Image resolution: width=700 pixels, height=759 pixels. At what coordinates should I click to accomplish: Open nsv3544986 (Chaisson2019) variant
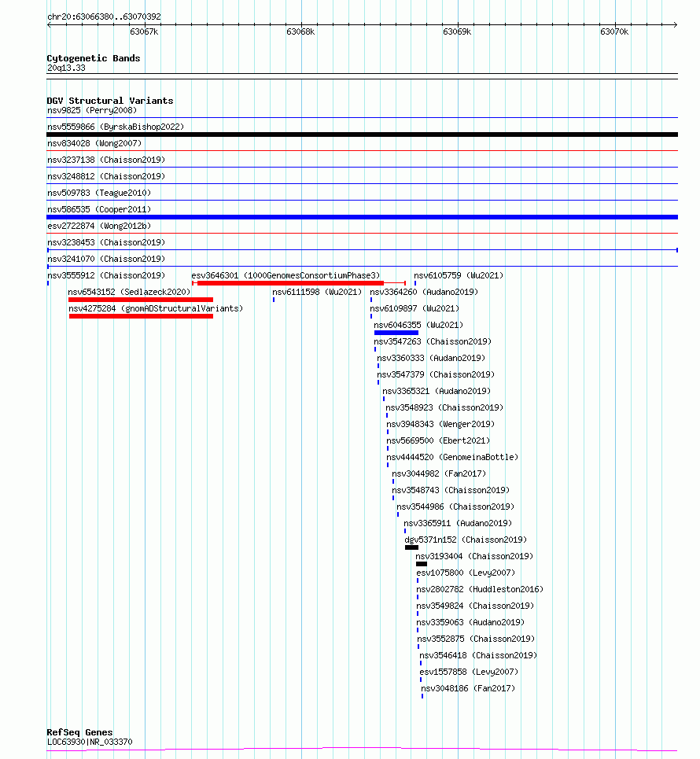pyautogui.click(x=455, y=507)
